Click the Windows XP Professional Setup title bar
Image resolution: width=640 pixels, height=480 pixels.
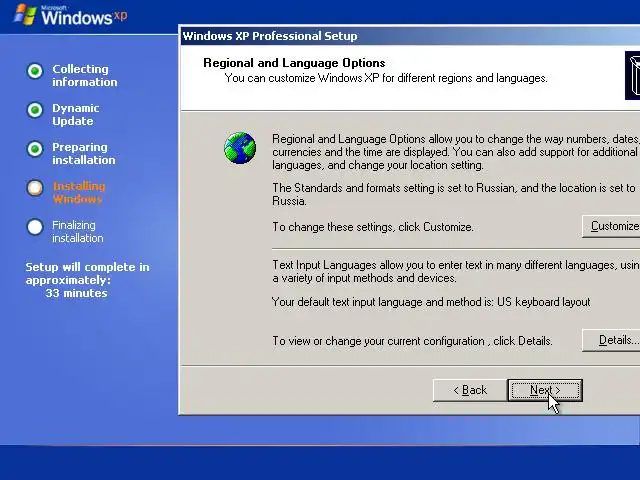pos(410,36)
